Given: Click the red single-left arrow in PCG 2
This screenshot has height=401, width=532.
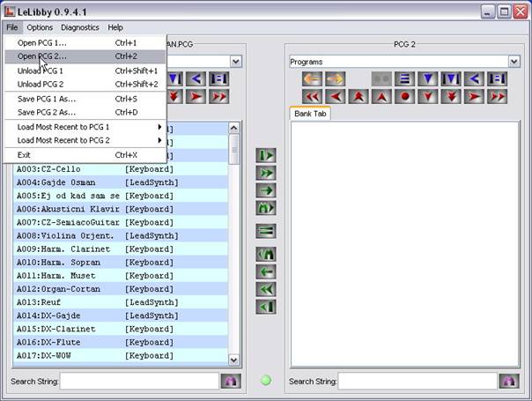Looking at the screenshot, I should (336, 97).
